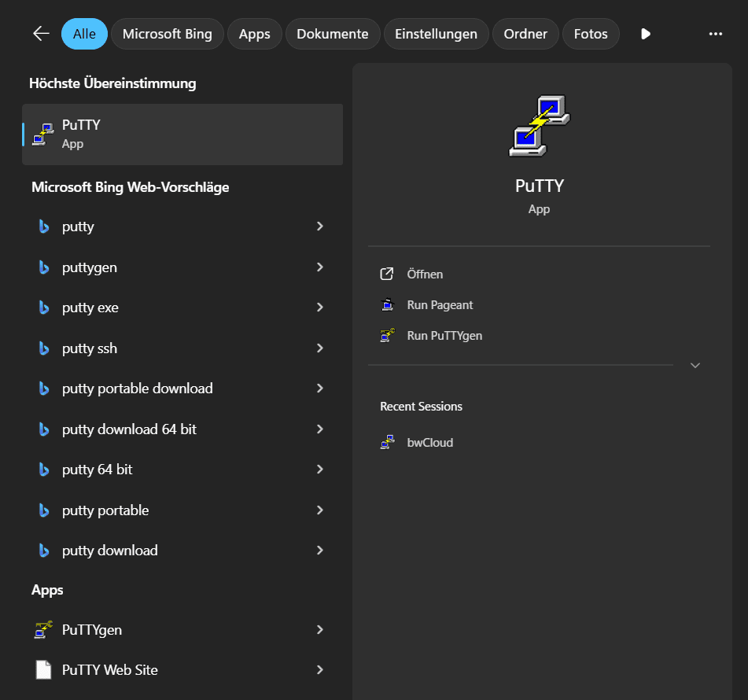Expand details for the 'putty' suggestion chevron
748x700 pixels.
tap(320, 227)
